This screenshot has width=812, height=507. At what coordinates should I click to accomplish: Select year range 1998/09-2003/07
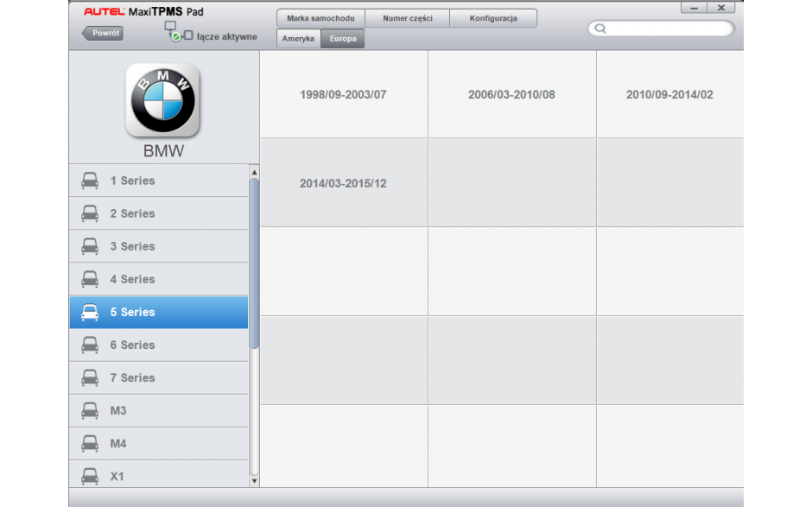coord(344,94)
